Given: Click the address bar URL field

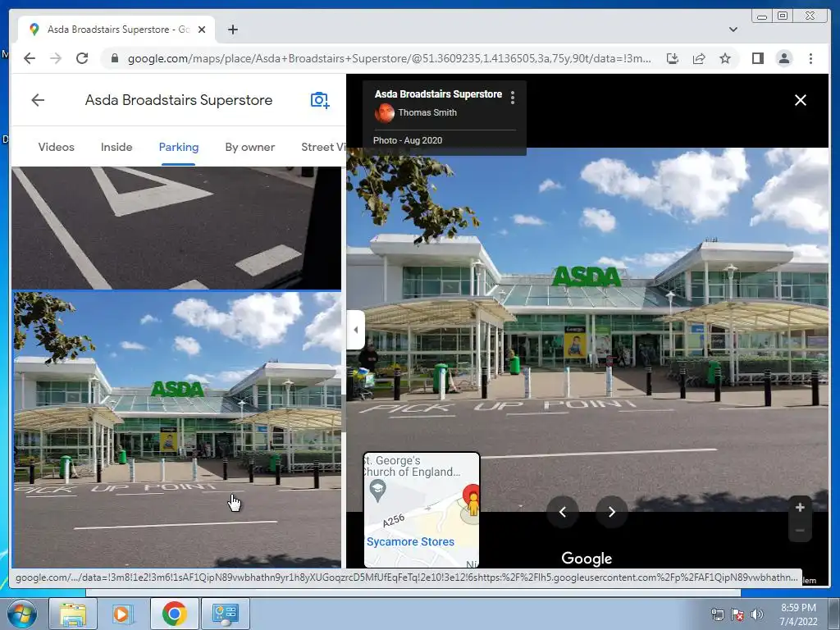Looking at the screenshot, I should [x=390, y=58].
